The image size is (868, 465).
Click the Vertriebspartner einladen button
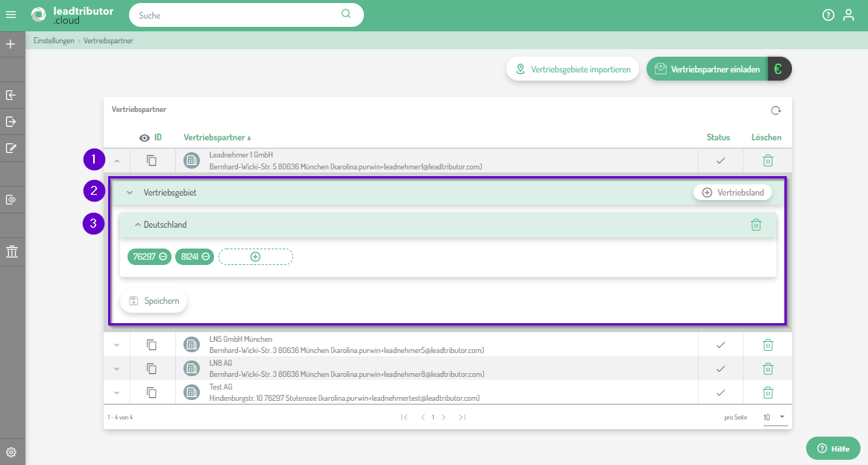707,69
